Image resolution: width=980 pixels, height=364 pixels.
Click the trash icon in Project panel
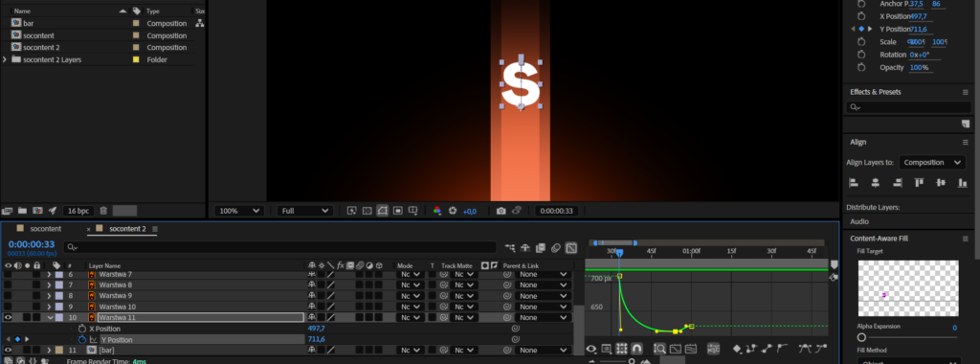click(x=103, y=211)
